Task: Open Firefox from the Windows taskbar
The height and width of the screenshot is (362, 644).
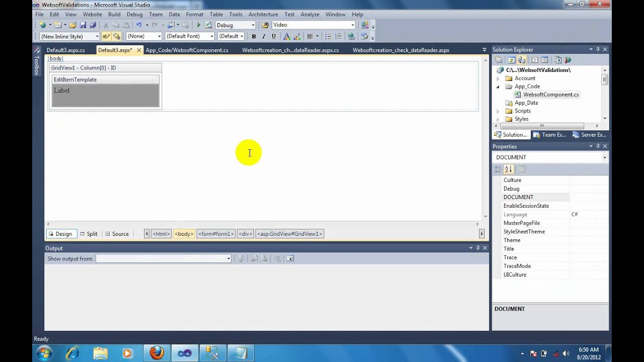Action: point(156,353)
